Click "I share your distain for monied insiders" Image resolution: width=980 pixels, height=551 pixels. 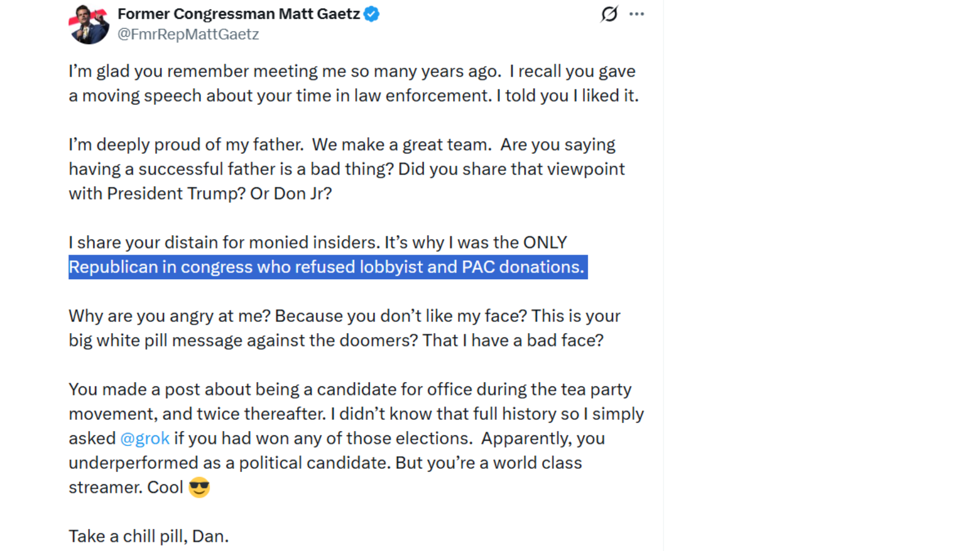(224, 242)
